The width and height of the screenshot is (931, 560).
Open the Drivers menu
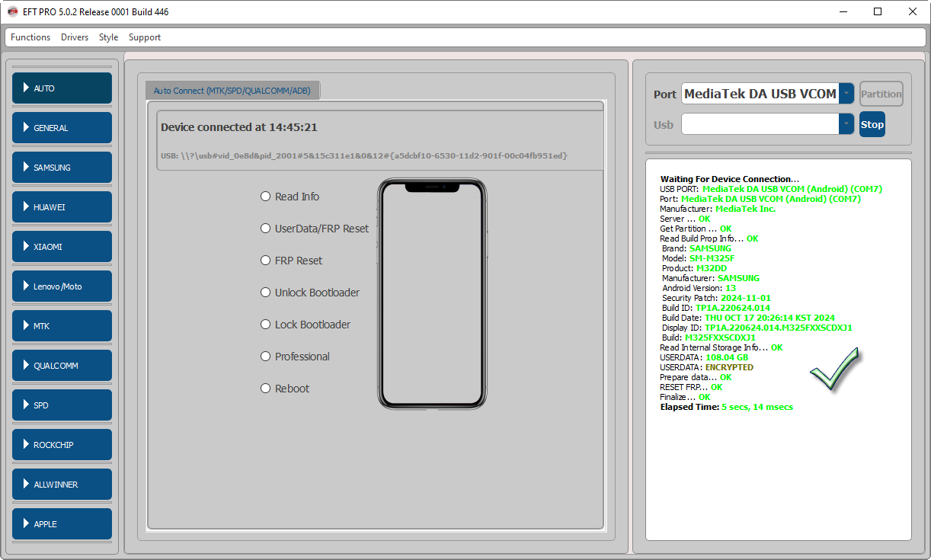75,37
